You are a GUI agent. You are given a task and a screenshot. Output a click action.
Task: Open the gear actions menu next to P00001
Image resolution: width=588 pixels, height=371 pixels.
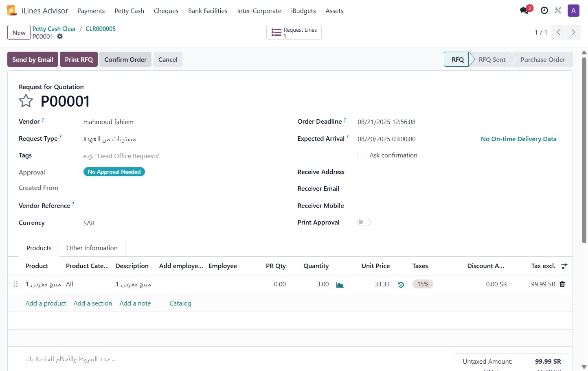click(x=60, y=36)
